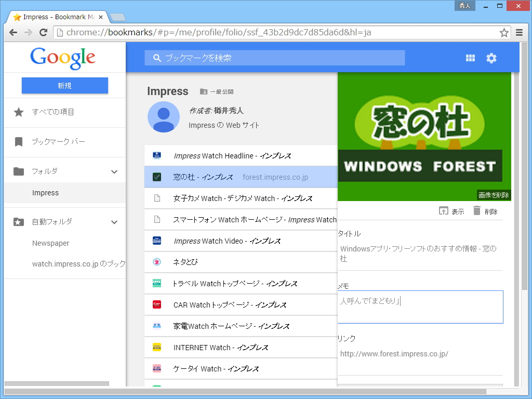Click the Chrome menu button at top right
This screenshot has width=532, height=399.
pos(519,32)
